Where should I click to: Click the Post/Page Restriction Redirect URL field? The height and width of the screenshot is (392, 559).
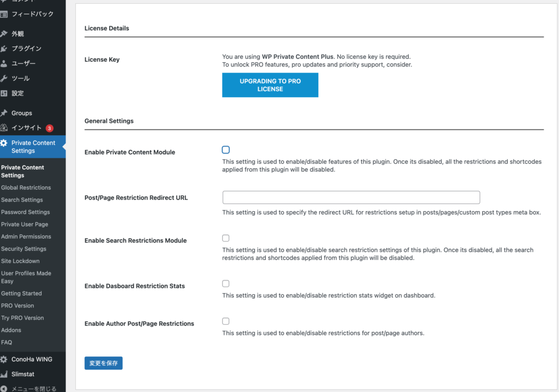coord(351,197)
